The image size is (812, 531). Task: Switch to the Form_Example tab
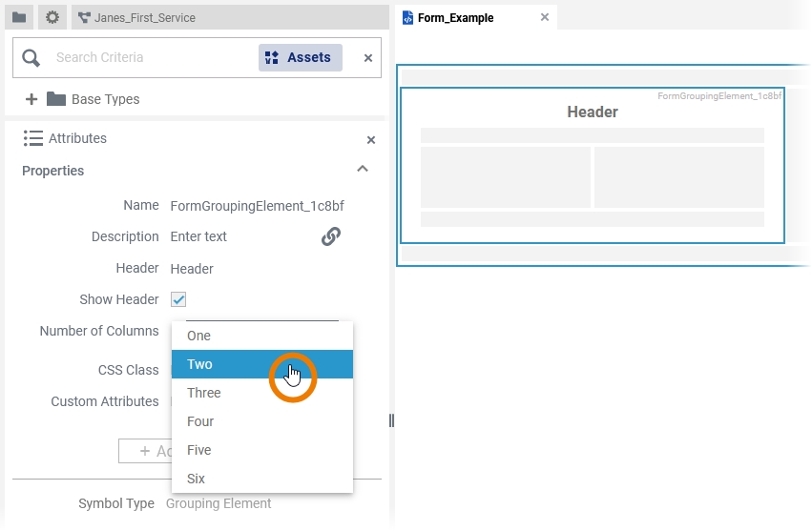(x=455, y=17)
